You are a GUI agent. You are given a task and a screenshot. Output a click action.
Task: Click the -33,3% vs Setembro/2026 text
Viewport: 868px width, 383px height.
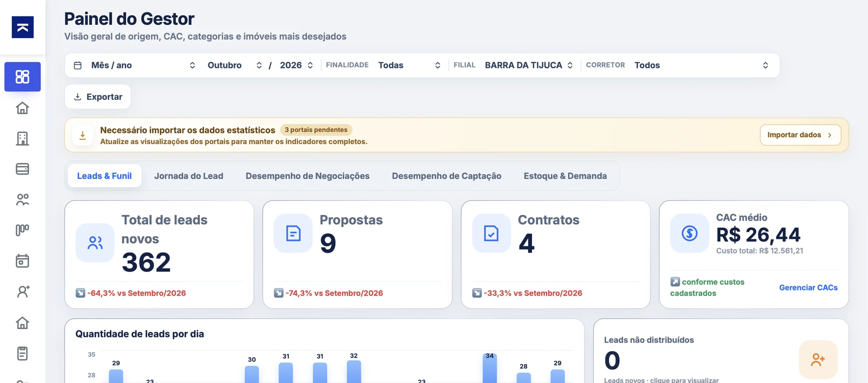tap(533, 293)
